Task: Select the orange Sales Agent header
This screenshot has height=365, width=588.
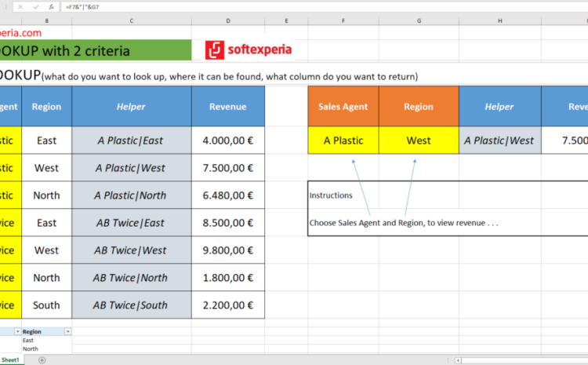Action: coord(343,106)
